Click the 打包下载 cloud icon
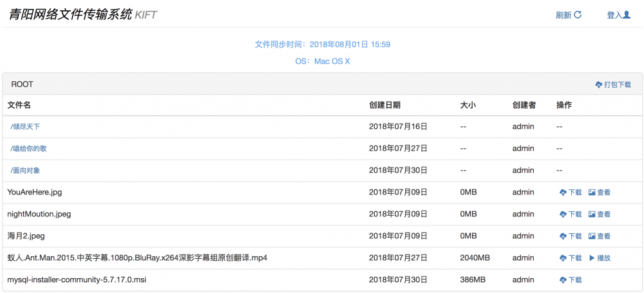The width and height of the screenshot is (644, 293). 599,84
